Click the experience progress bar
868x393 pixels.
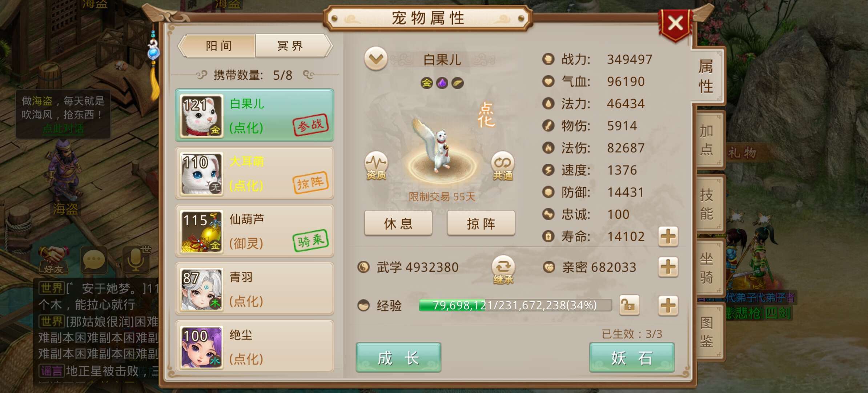[515, 305]
